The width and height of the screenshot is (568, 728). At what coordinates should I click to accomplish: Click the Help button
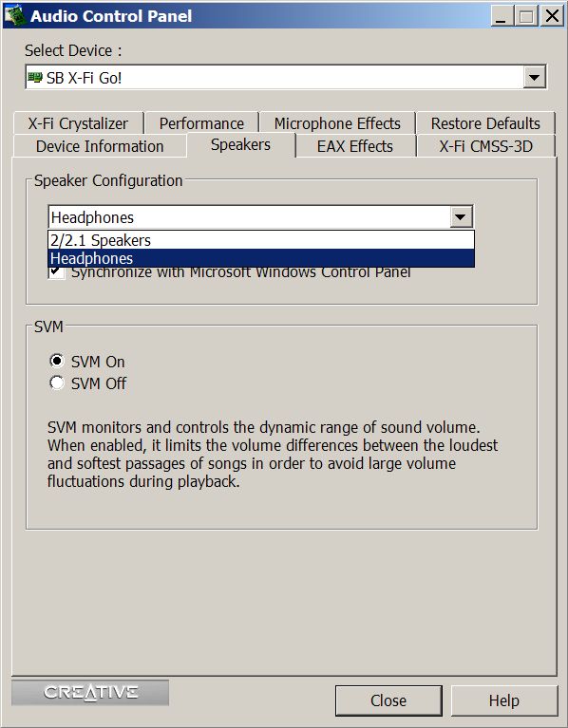tap(504, 700)
